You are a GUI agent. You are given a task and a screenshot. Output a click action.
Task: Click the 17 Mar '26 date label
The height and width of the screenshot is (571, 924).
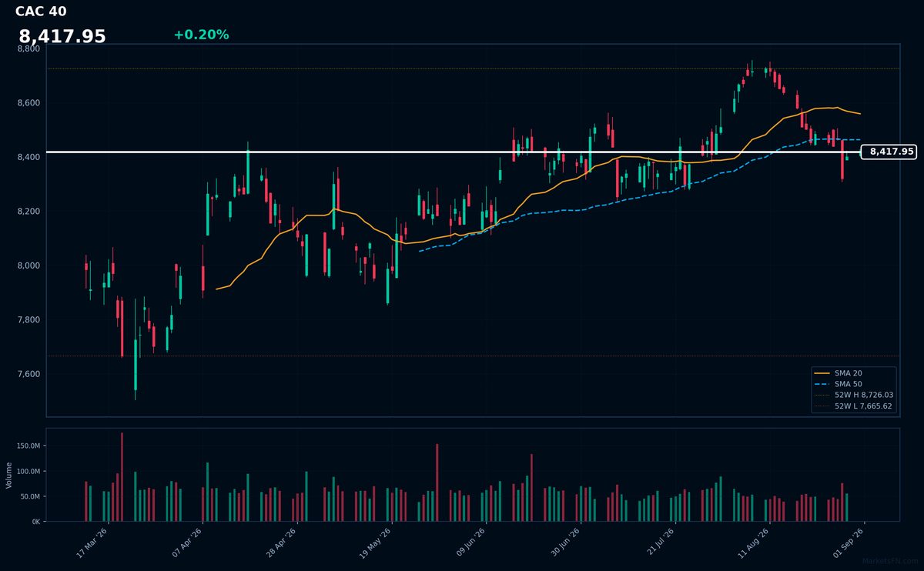point(92,543)
